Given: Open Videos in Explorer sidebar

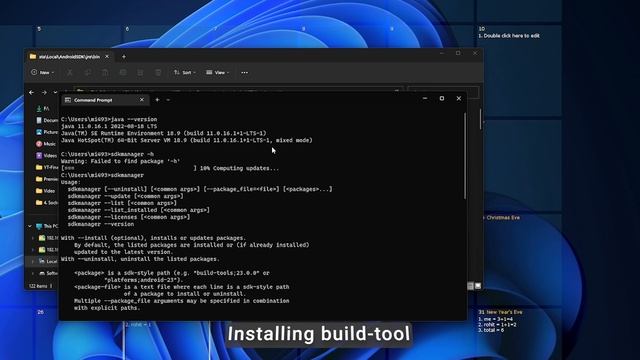Looking at the screenshot, I should pyautogui.click(x=47, y=156).
